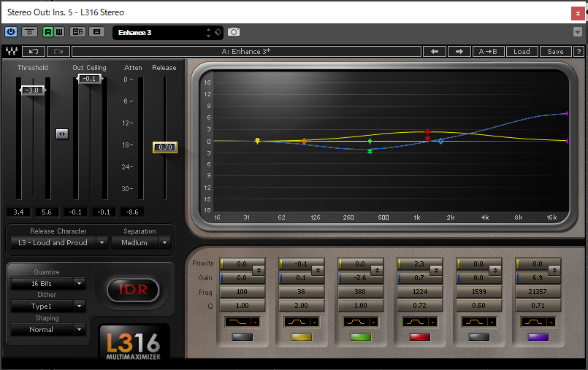Click the Threshold readout showing 3.4
Image resolution: width=588 pixels, height=370 pixels.
(x=18, y=212)
